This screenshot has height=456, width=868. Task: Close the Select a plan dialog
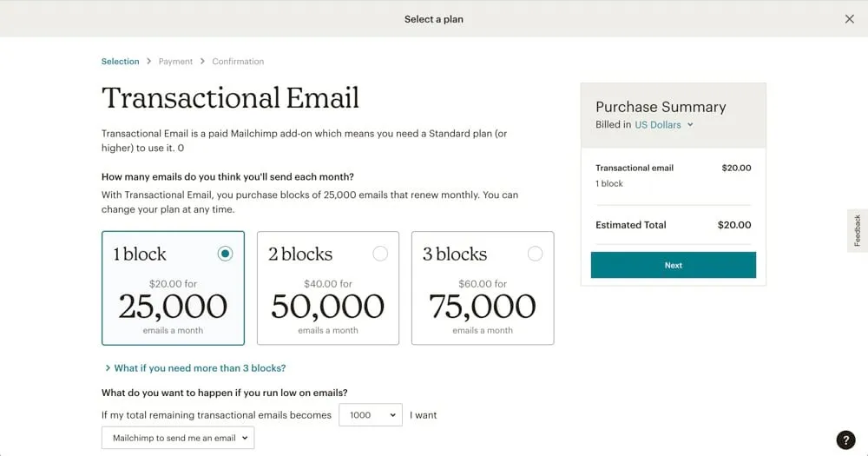coord(849,19)
